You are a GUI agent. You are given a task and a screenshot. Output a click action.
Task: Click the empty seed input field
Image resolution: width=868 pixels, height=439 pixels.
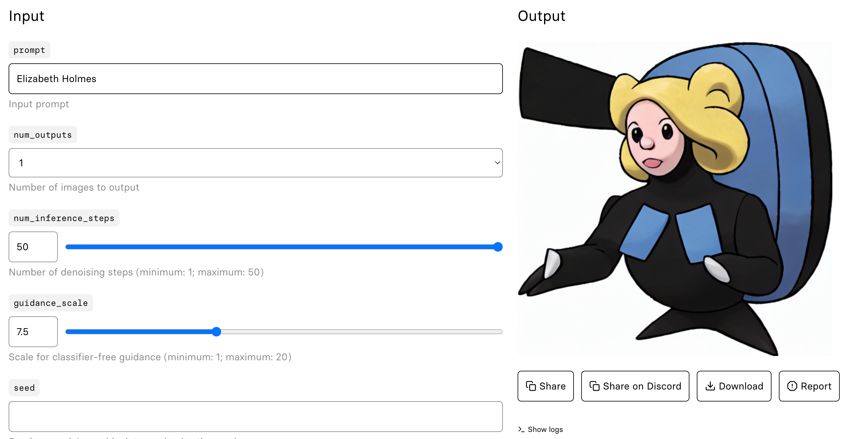[x=255, y=417]
